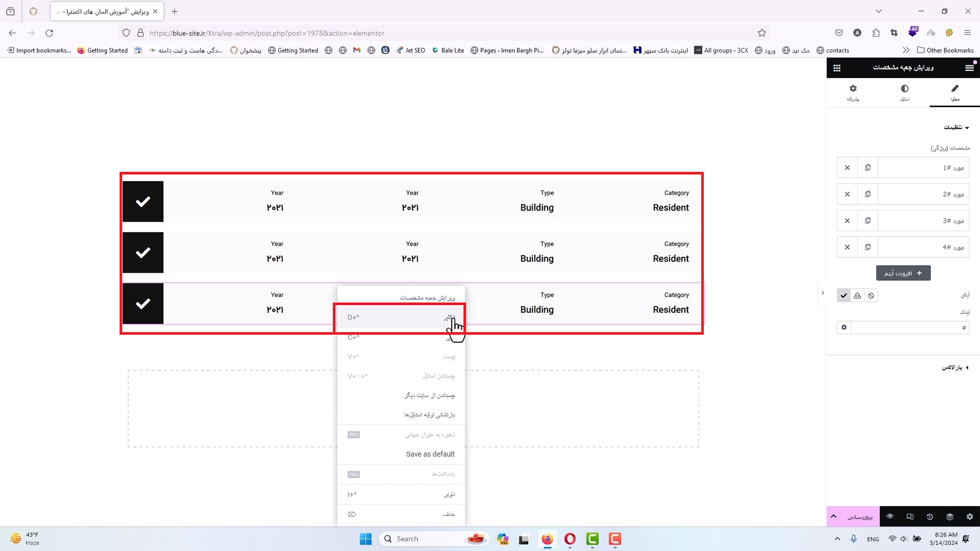Select the duplicate entry with D shortcut
This screenshot has width=980, height=551.
click(x=401, y=318)
